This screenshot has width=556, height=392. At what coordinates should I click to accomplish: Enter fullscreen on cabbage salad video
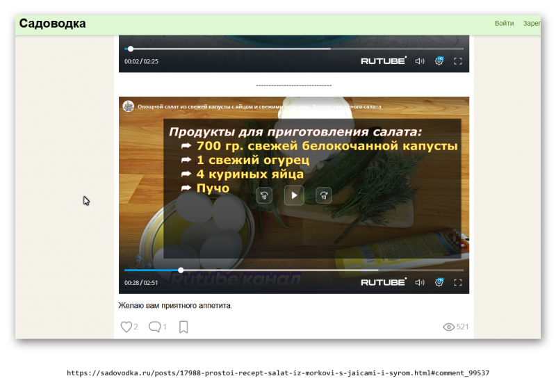tap(458, 282)
